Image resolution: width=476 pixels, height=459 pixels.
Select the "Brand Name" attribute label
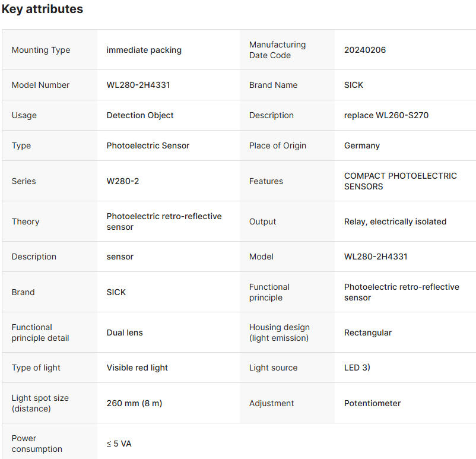pyautogui.click(x=274, y=85)
